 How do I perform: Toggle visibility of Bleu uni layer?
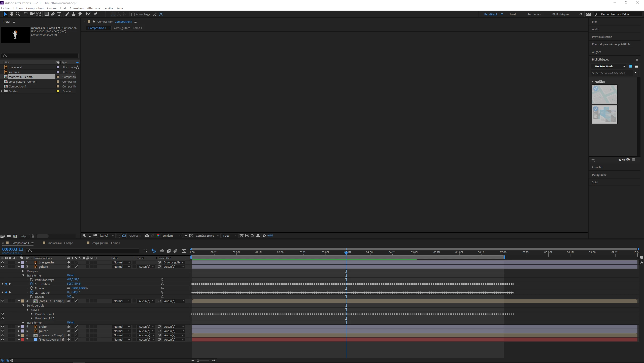(x=3, y=340)
